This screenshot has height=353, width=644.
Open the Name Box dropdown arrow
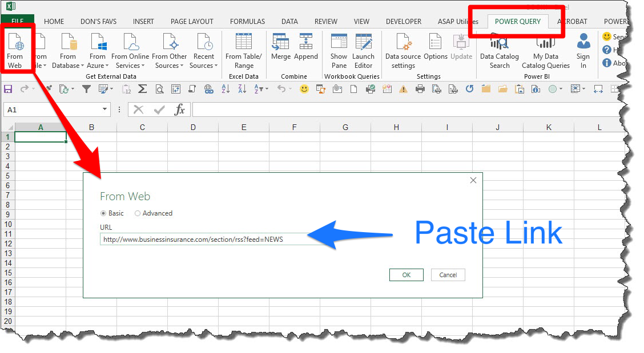(104, 109)
